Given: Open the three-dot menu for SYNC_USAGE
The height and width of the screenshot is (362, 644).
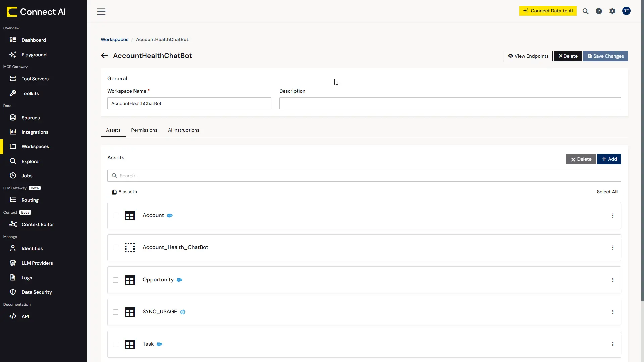Looking at the screenshot, I should click(x=613, y=312).
